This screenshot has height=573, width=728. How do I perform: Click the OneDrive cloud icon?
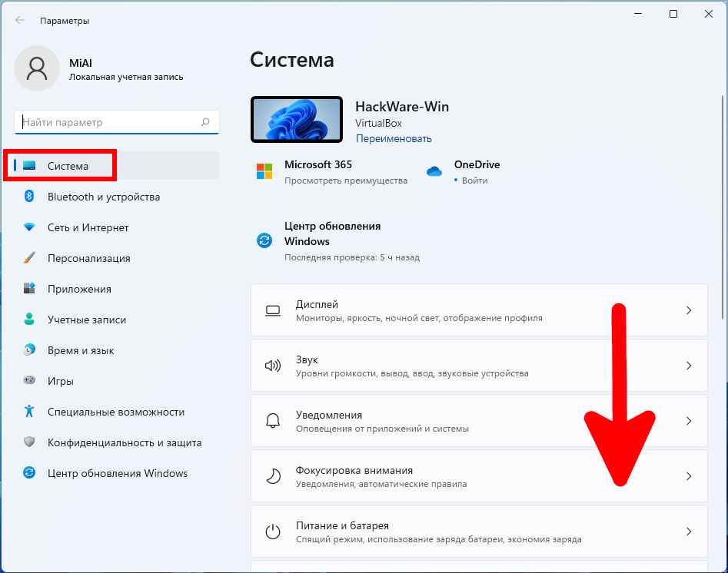[434, 171]
